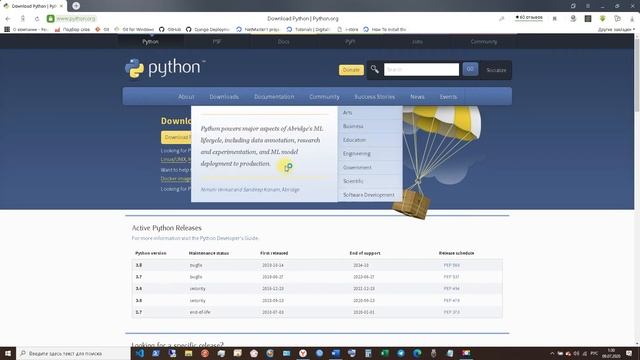Click the GO search button
640x360 pixels.
470,69
